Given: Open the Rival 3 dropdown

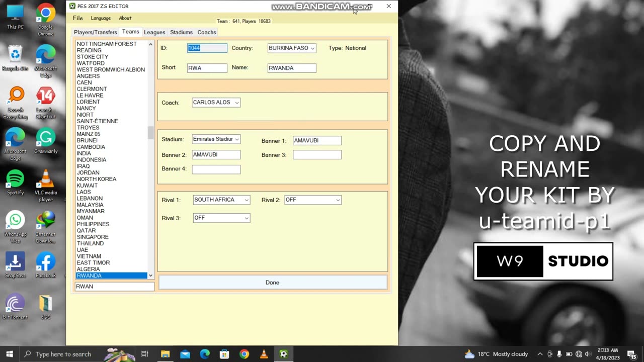Looking at the screenshot, I should coord(221,218).
